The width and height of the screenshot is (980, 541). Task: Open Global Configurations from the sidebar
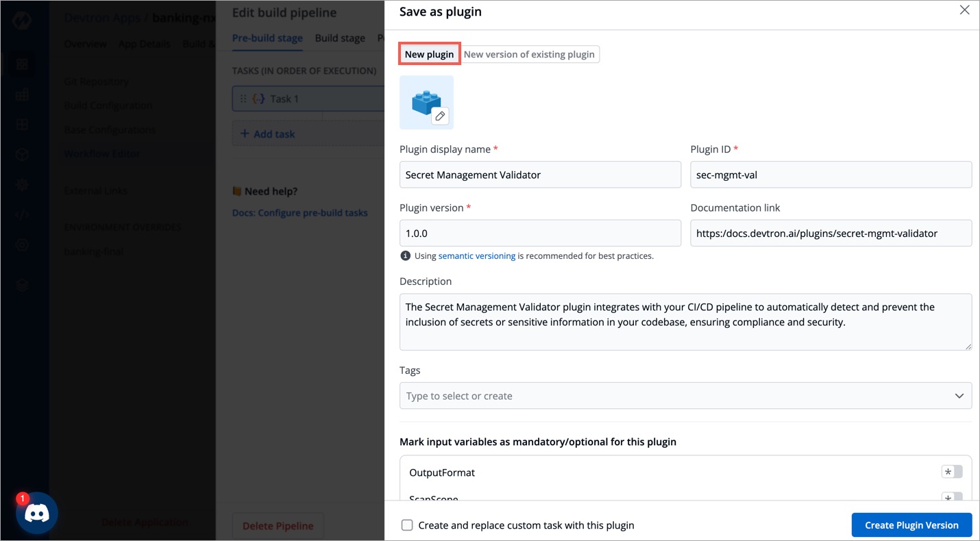(x=21, y=244)
